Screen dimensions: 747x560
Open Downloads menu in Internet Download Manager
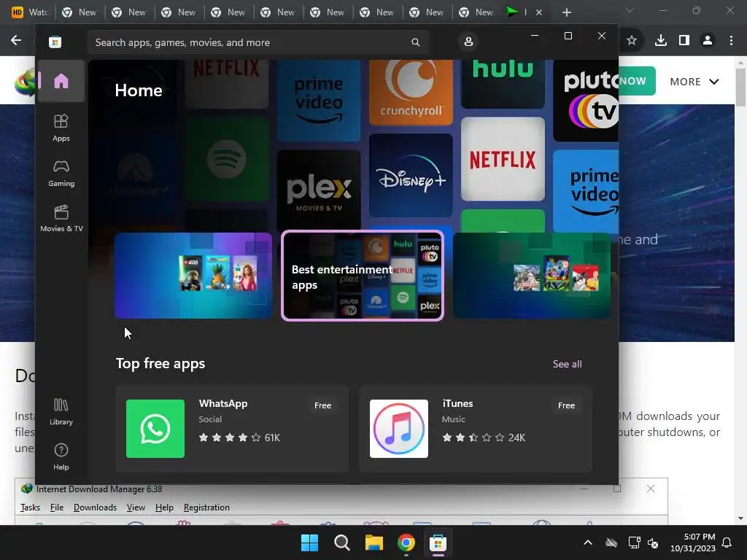(95, 507)
